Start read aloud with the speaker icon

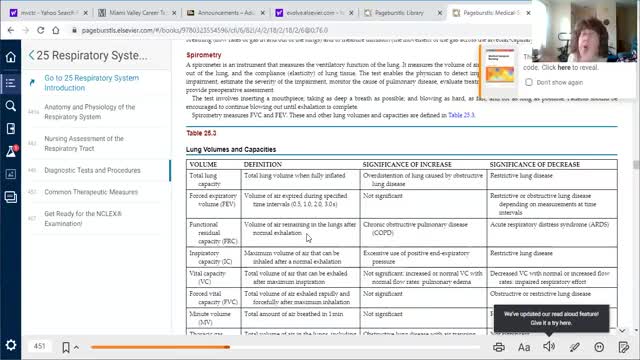[549, 347]
